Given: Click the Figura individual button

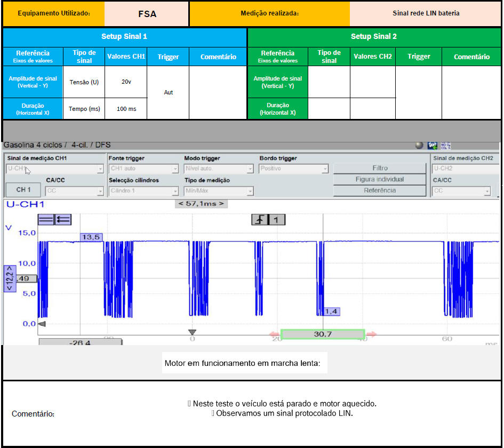Looking at the screenshot, I should point(380,180).
